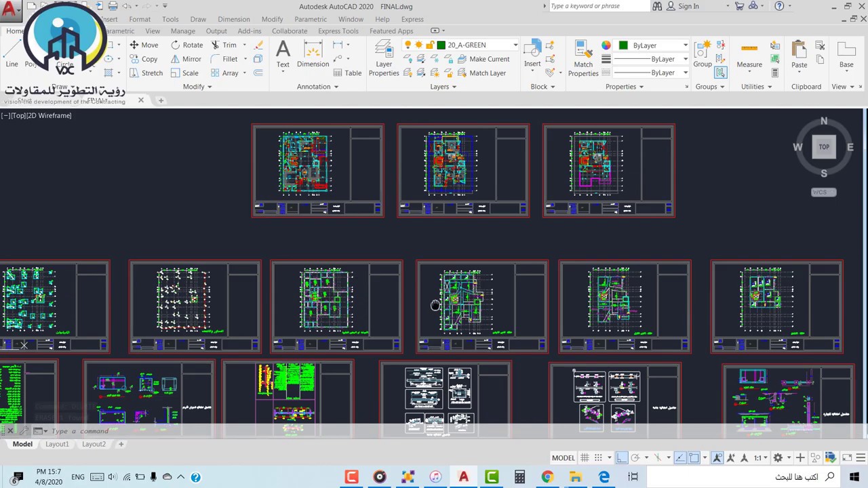This screenshot has width=868, height=488.
Task: Switch to the Collaborate ribbon tab
Action: click(290, 31)
